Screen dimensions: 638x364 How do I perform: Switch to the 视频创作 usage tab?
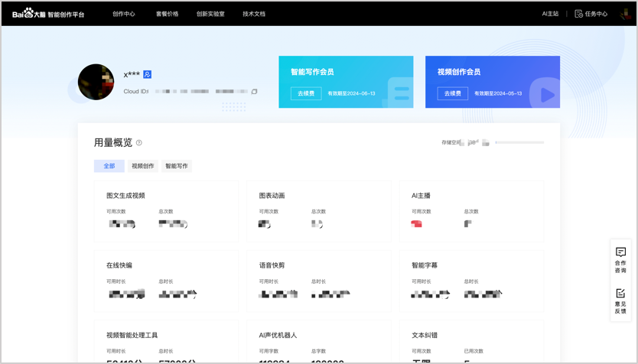click(143, 166)
